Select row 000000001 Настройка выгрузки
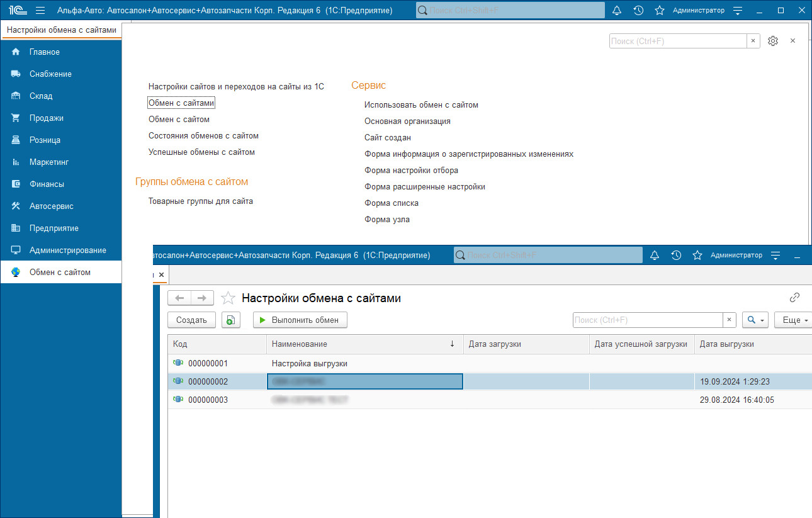This screenshot has width=812, height=518. pos(490,363)
